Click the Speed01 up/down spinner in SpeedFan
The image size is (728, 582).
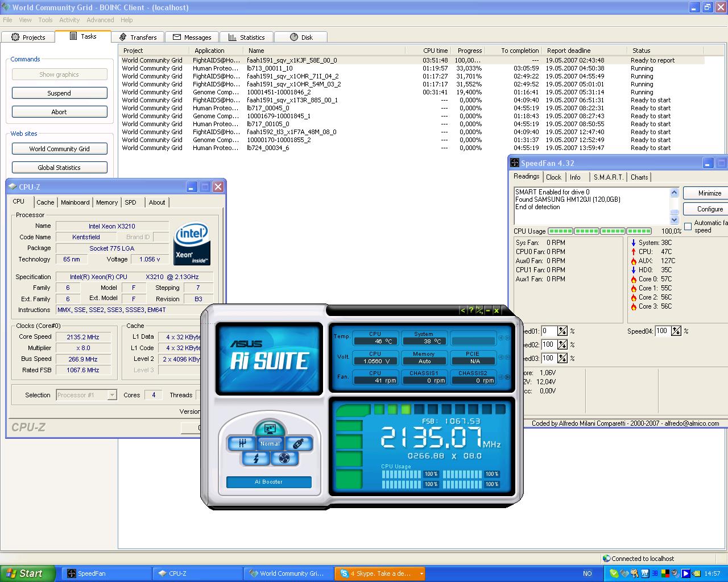[x=562, y=331]
